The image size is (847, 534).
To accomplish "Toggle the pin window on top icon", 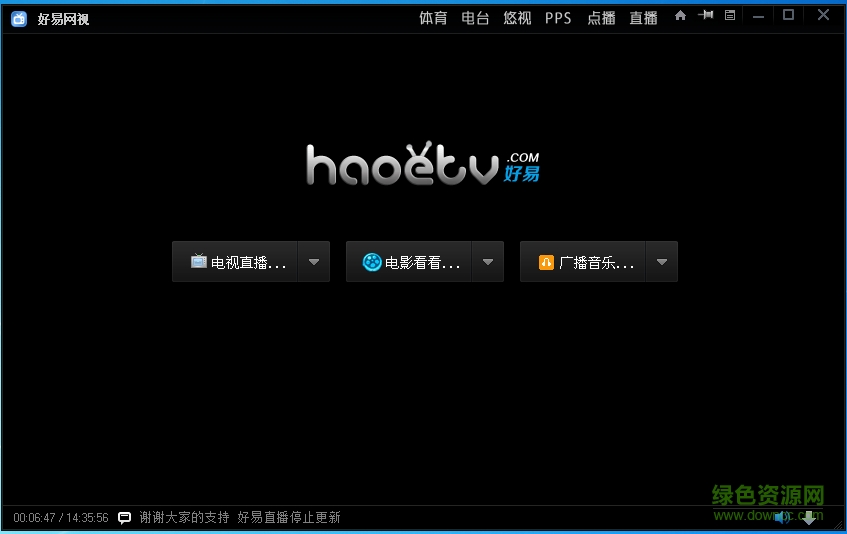I will pos(706,16).
